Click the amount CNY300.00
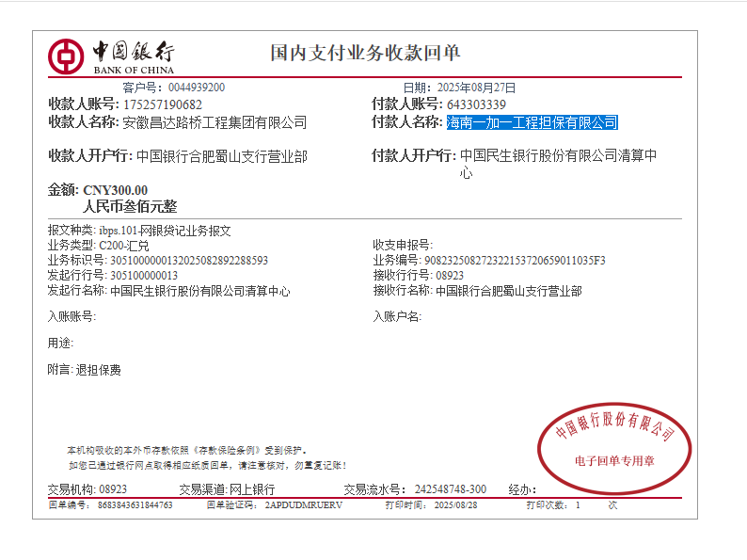747x560 pixels. click(x=116, y=190)
